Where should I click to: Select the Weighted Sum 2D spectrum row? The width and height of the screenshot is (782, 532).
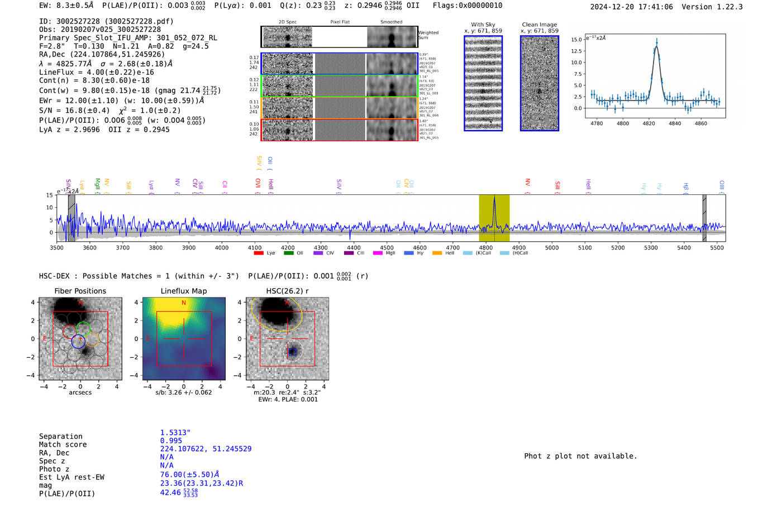pos(340,37)
